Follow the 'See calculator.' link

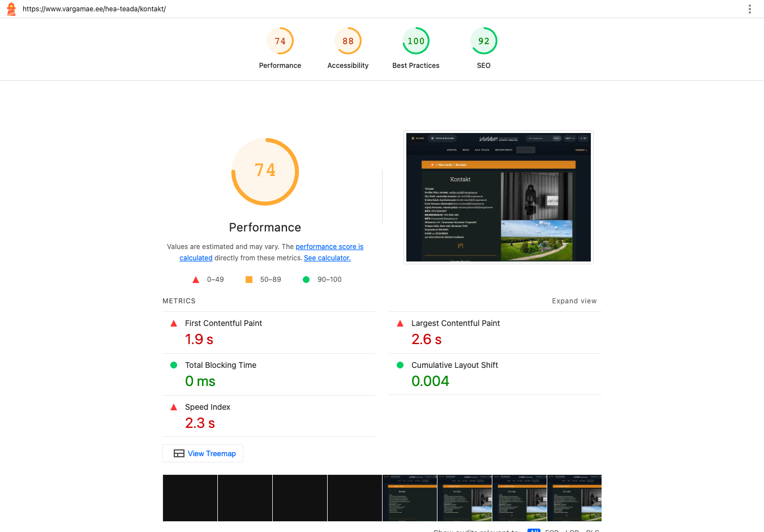tap(327, 258)
